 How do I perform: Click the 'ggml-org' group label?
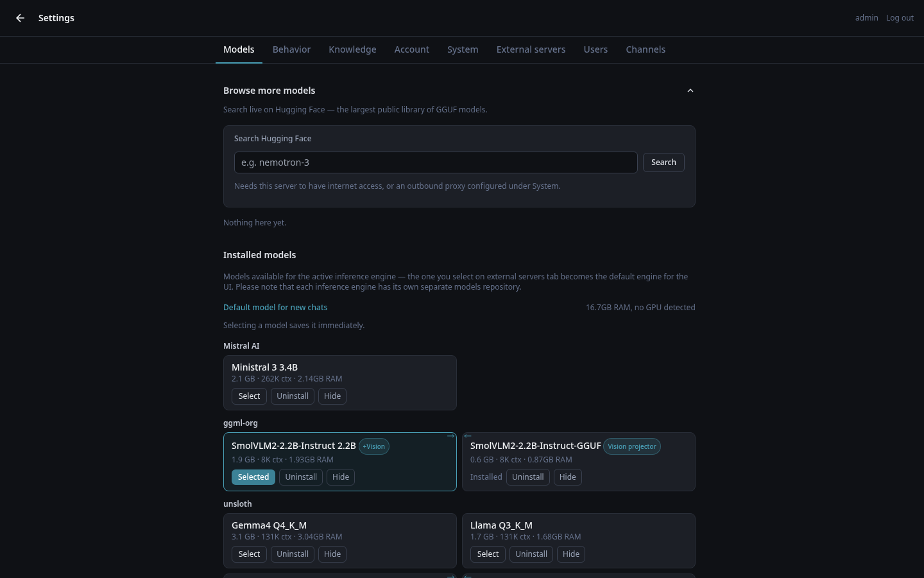(x=241, y=423)
